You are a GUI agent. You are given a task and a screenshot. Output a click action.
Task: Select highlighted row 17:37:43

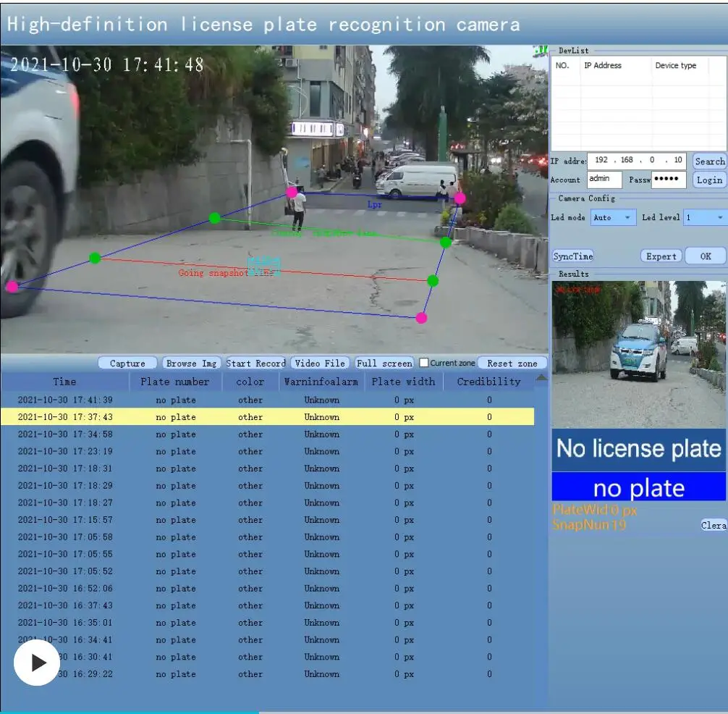268,417
